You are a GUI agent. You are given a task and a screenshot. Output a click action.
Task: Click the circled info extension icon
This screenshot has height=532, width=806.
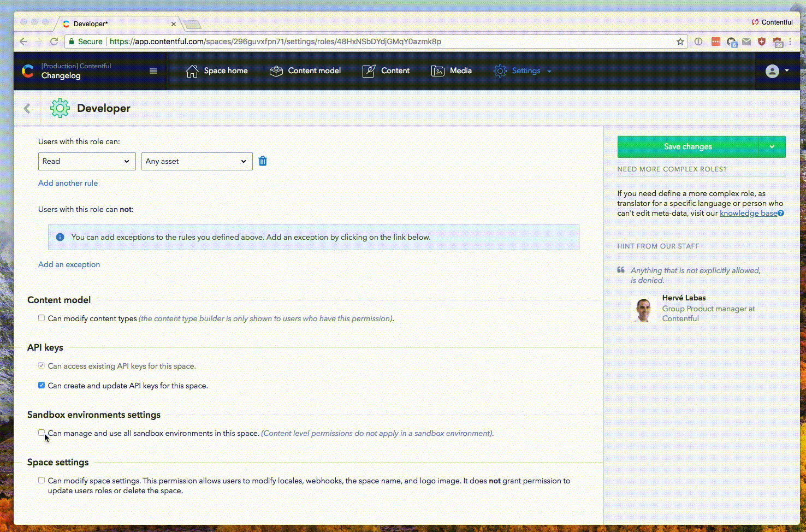click(698, 42)
